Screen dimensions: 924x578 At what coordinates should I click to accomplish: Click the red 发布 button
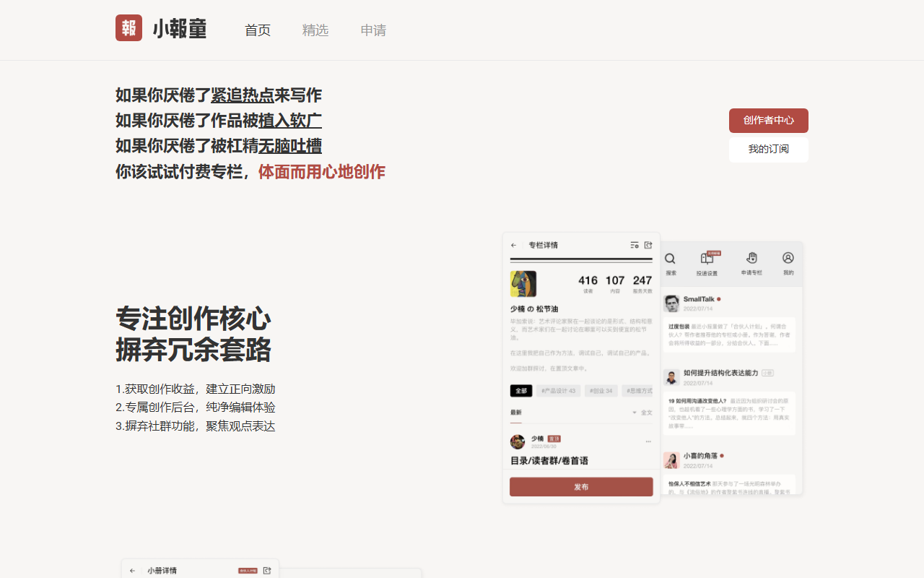tap(581, 487)
